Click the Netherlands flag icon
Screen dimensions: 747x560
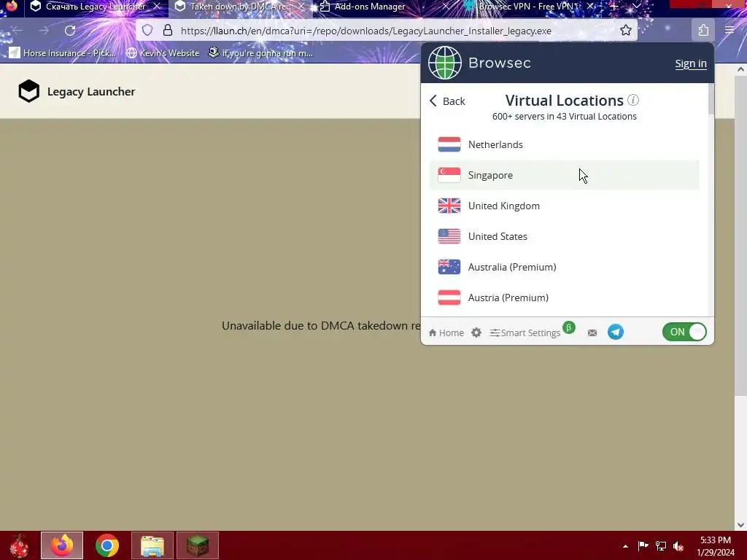449,144
